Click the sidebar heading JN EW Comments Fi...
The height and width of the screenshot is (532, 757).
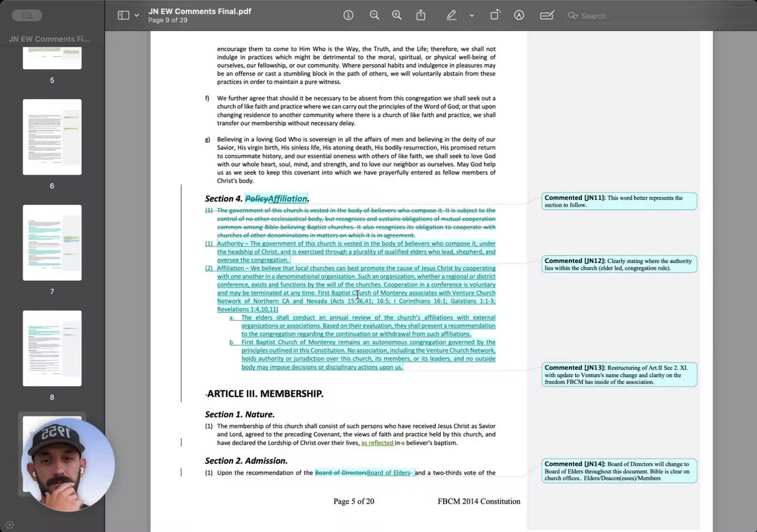[50, 39]
